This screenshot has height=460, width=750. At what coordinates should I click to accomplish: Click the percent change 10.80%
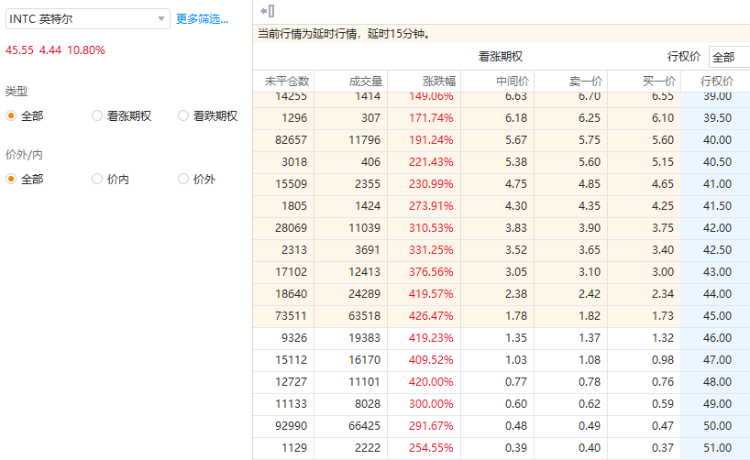click(x=86, y=50)
